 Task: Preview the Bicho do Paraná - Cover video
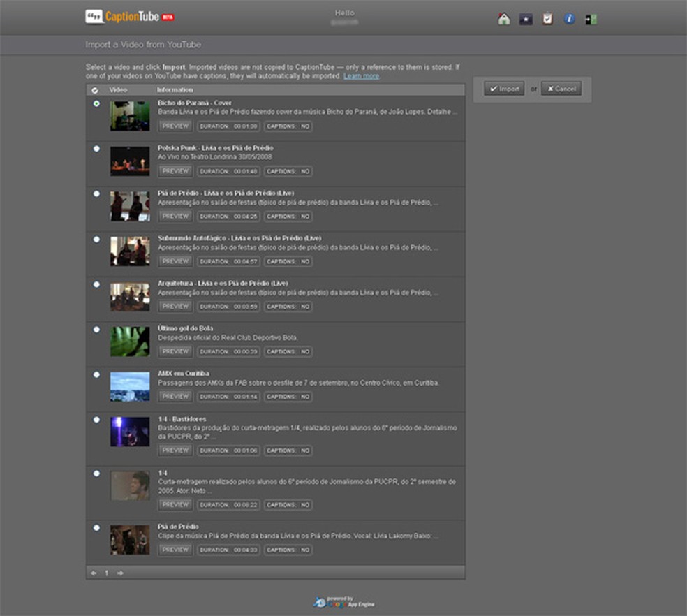pyautogui.click(x=175, y=126)
